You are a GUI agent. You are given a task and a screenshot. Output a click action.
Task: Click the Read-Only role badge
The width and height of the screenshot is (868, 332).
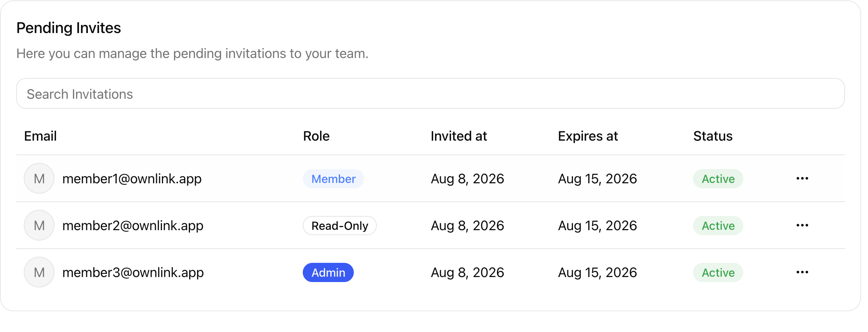tap(340, 226)
